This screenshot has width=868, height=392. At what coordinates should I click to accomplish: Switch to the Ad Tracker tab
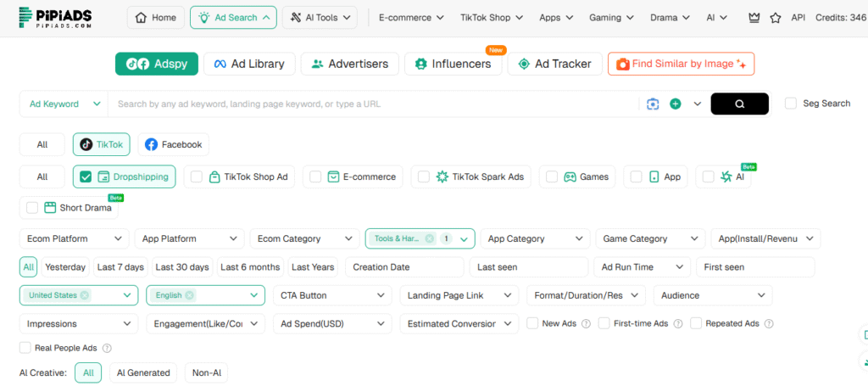554,64
